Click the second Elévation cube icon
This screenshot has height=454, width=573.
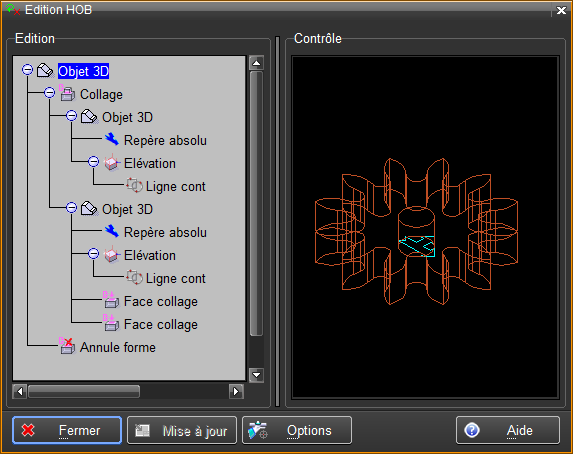coord(112,255)
